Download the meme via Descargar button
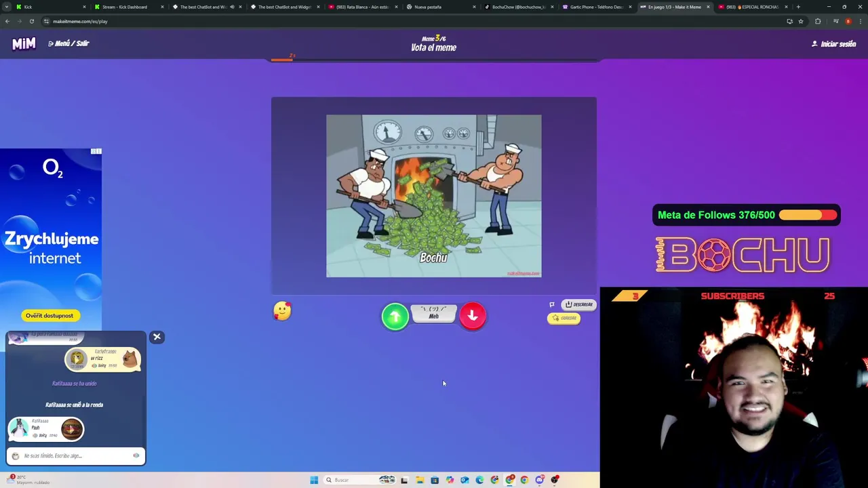This screenshot has height=488, width=868. (x=580, y=304)
